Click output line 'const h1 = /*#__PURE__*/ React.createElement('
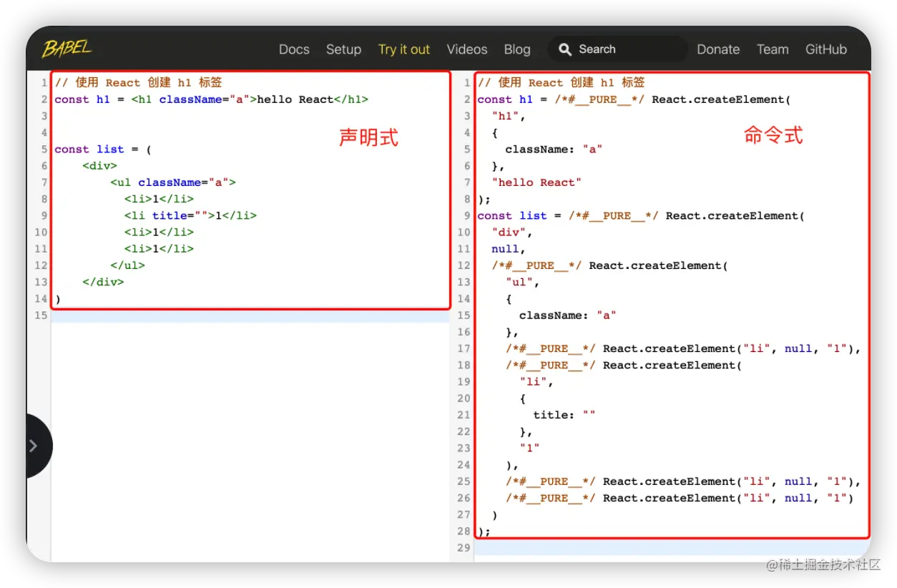 coord(634,99)
